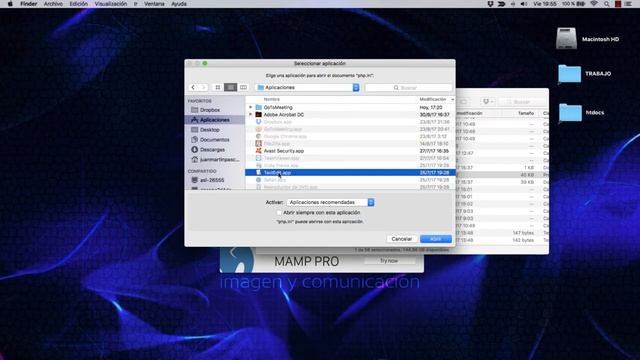Click Try now in the MAMP PRO banner
The image size is (640, 360).
click(x=389, y=260)
